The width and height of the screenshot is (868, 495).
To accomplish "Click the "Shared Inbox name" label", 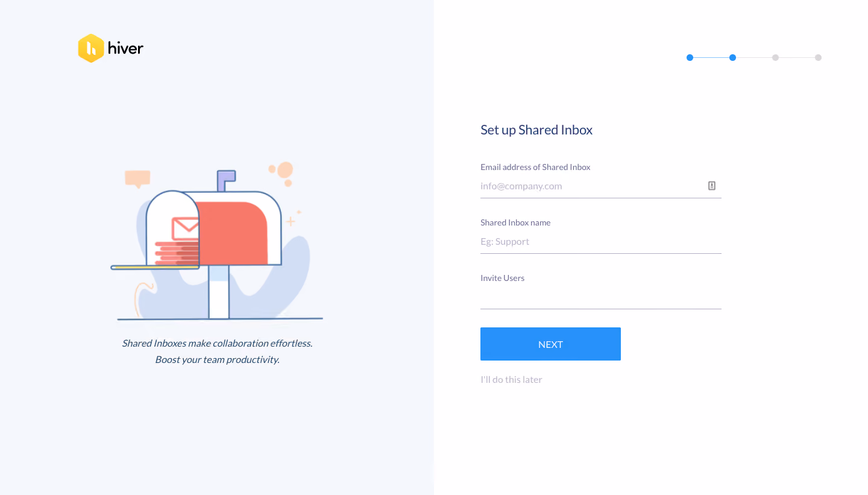I will pyautogui.click(x=515, y=222).
